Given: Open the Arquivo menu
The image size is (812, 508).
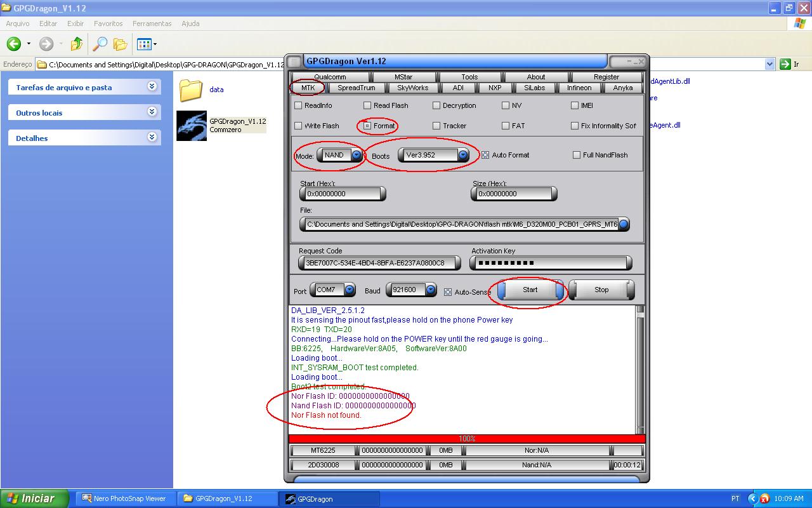Looking at the screenshot, I should click(x=18, y=23).
